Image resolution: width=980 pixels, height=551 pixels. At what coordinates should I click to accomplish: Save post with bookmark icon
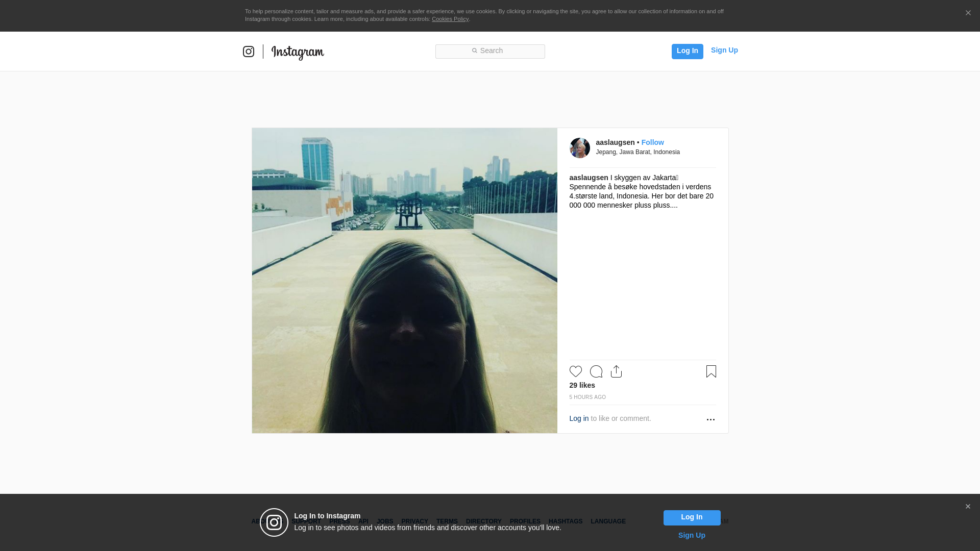point(711,371)
